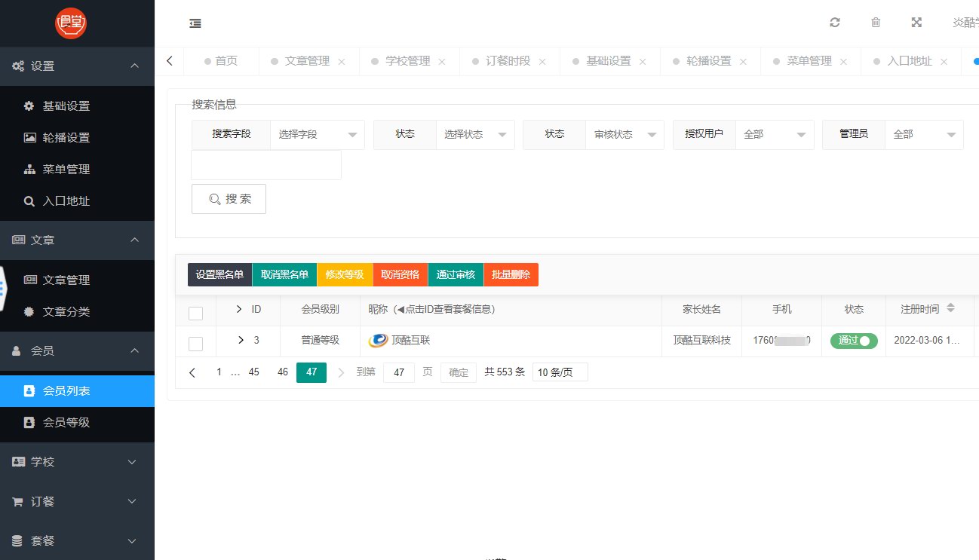Close the 轮播设置 tab
The height and width of the screenshot is (560, 979).
tap(743, 62)
